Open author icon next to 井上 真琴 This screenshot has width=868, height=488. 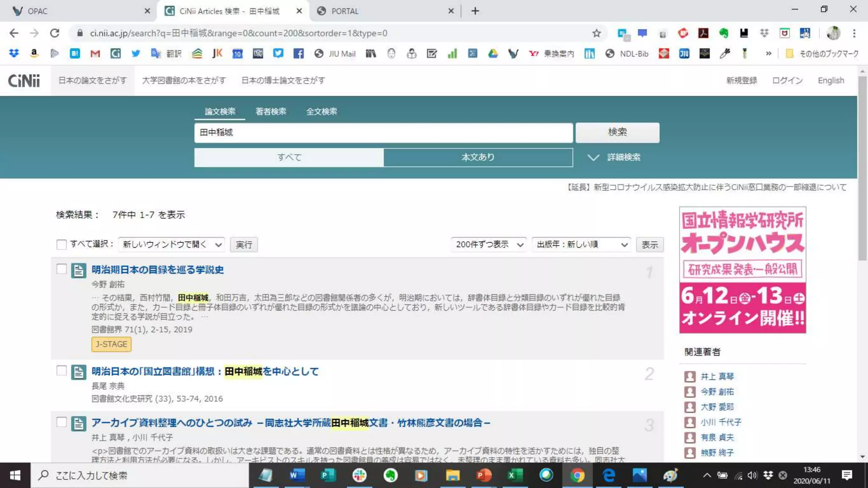tap(690, 376)
